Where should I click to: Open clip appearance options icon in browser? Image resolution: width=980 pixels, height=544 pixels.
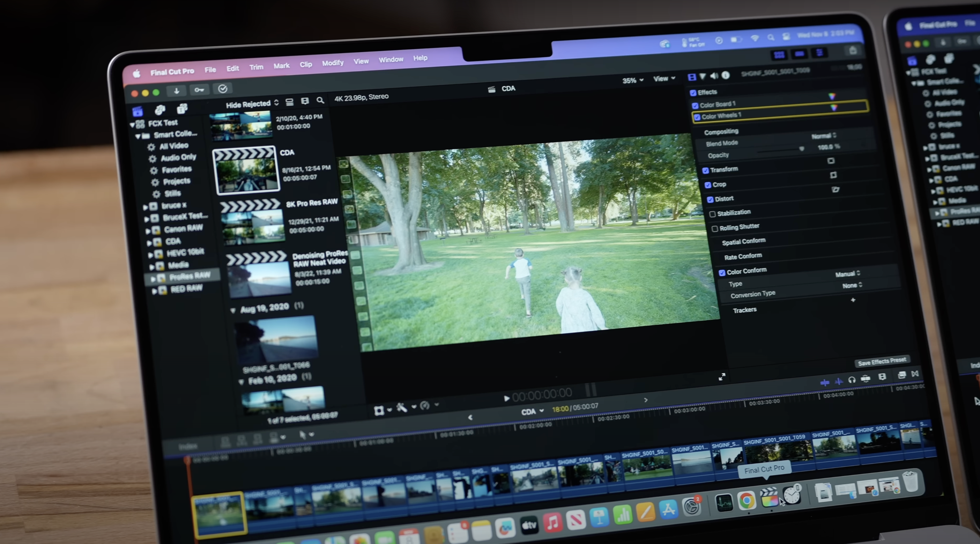pyautogui.click(x=305, y=101)
